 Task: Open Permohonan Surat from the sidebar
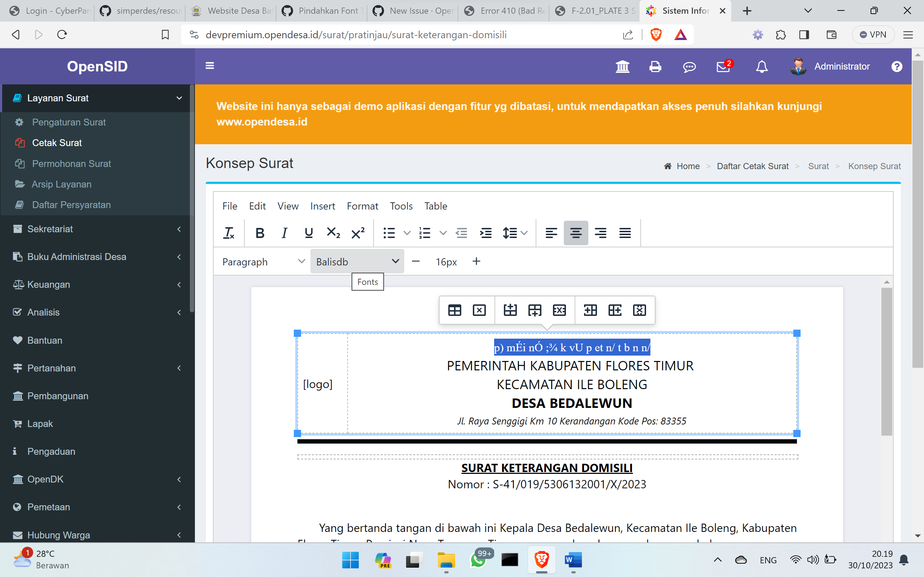(x=71, y=163)
